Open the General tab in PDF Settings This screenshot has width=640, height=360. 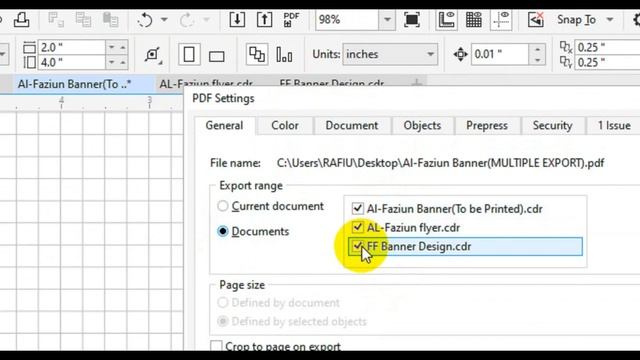(224, 126)
